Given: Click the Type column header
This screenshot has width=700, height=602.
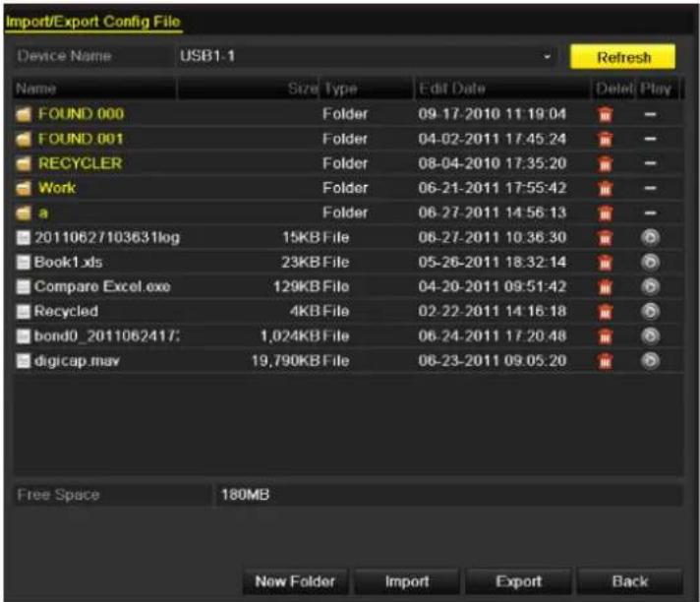Looking at the screenshot, I should 367,89.
